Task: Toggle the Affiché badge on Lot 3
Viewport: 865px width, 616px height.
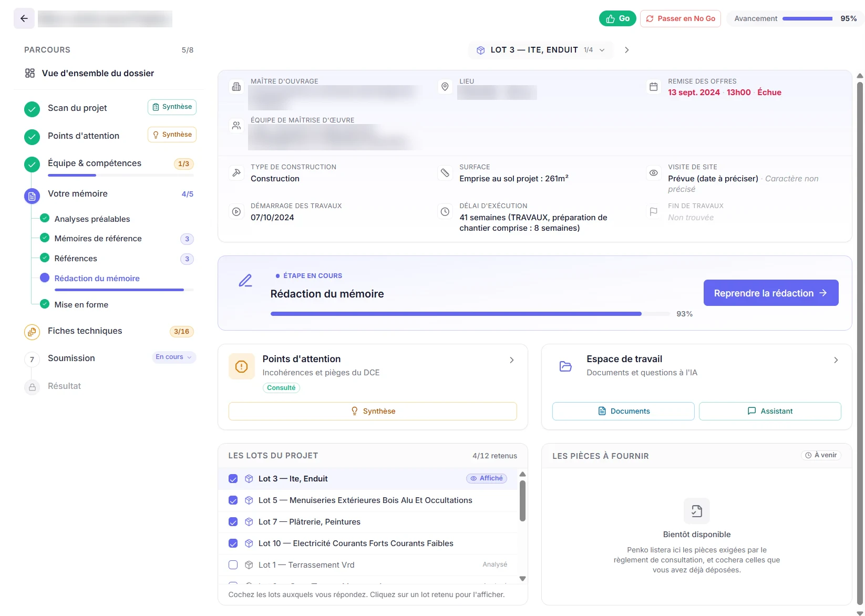Action: [487, 478]
